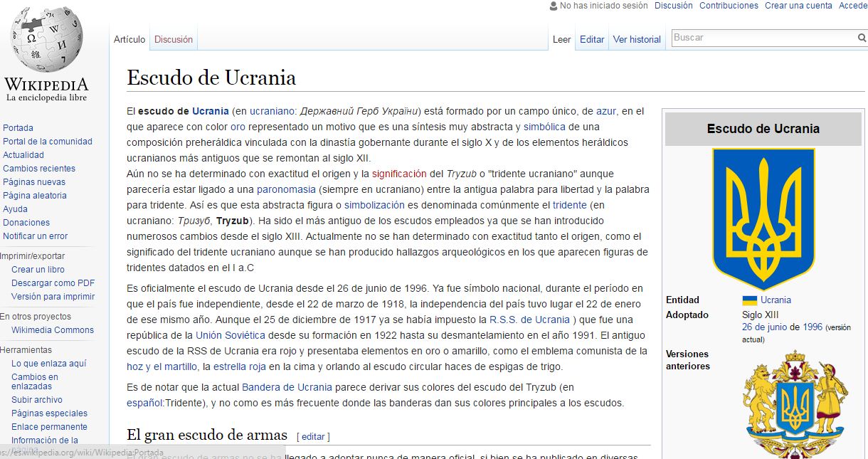Open Lo que enlaza aquí

48,364
